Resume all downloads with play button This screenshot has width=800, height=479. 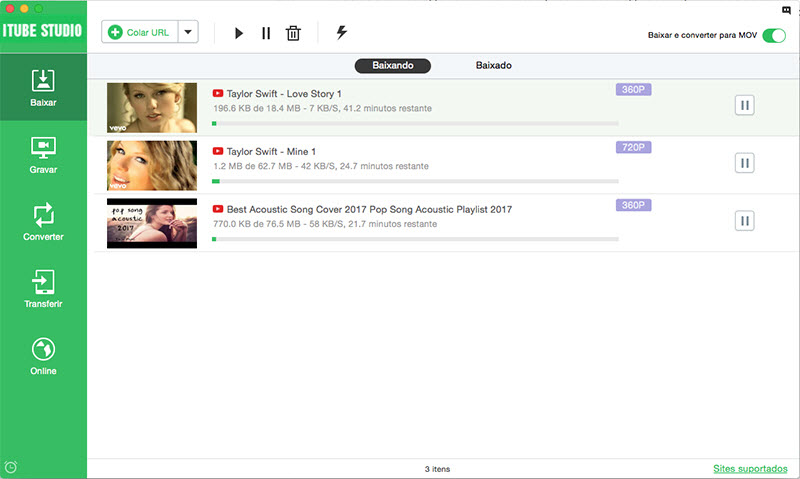click(238, 33)
